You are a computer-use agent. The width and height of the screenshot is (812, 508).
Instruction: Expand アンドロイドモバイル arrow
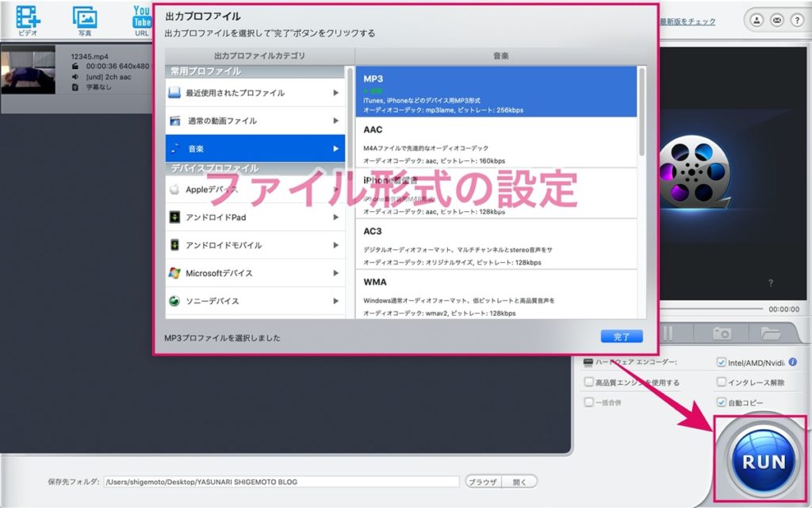tap(335, 245)
